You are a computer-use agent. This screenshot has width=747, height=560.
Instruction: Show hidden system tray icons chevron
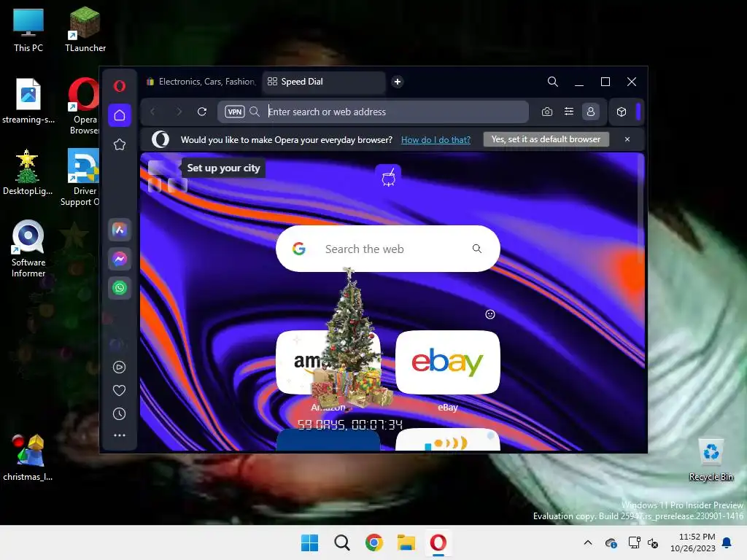point(588,542)
